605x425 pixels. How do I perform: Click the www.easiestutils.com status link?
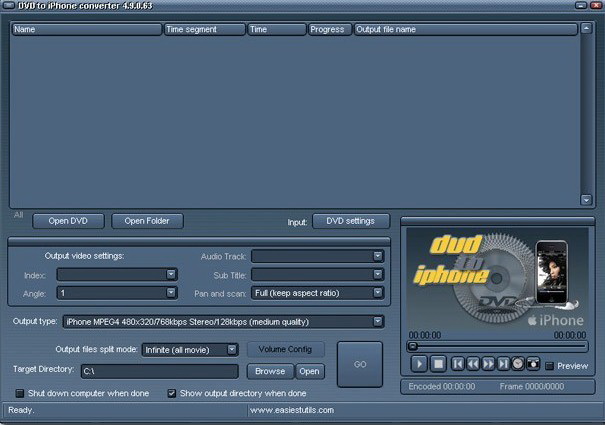click(x=292, y=410)
